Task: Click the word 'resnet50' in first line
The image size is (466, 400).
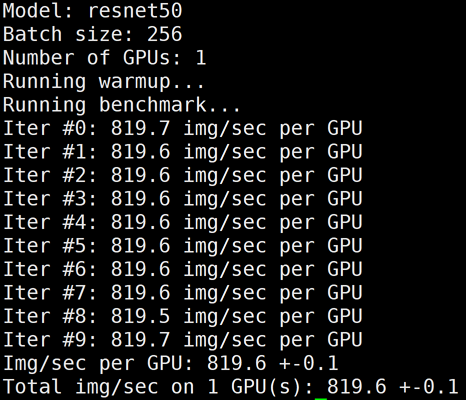Action: click(x=135, y=11)
